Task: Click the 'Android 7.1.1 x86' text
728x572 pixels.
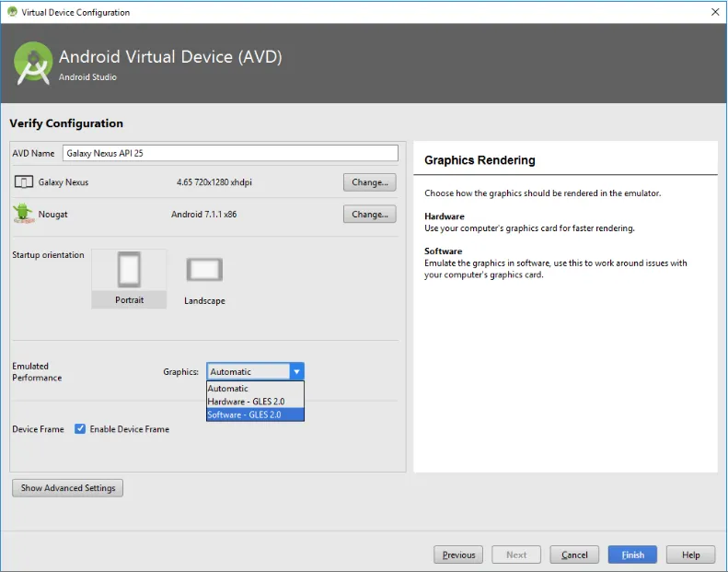Action: pos(203,215)
